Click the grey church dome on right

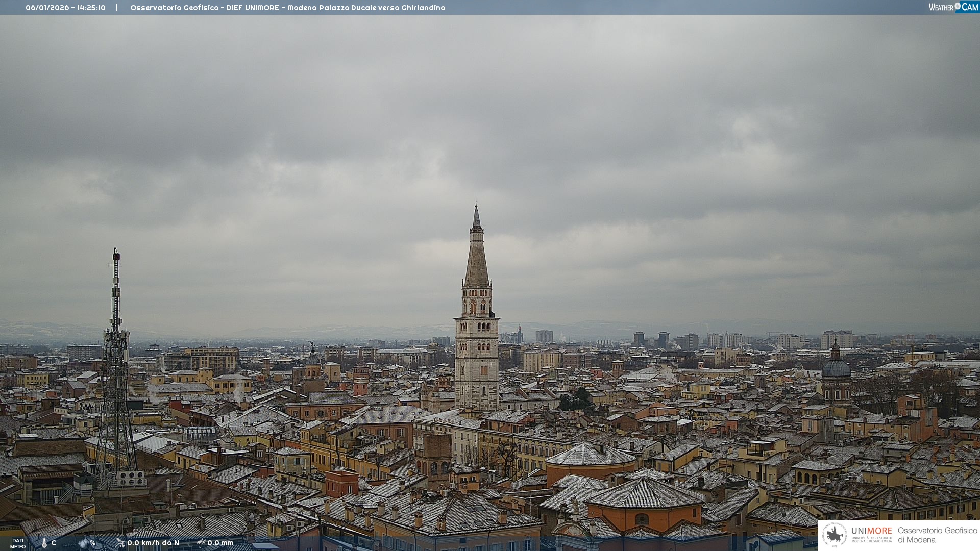(836, 367)
